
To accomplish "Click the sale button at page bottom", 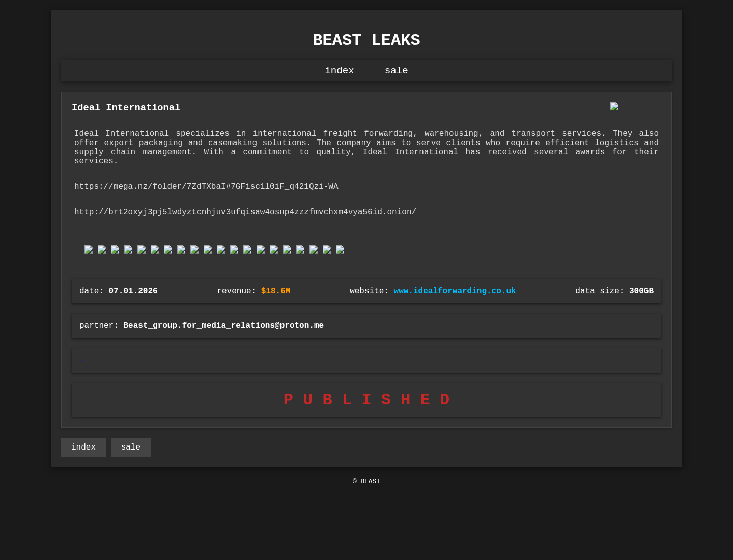I will [x=131, y=447].
